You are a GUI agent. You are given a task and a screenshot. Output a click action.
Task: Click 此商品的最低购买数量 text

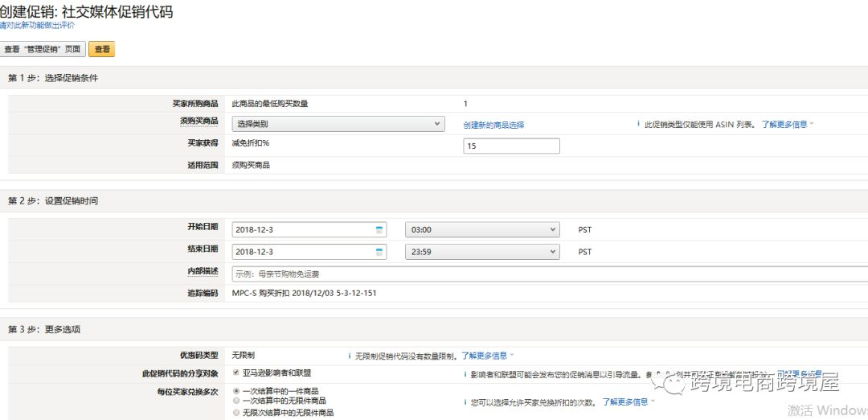tap(269, 104)
